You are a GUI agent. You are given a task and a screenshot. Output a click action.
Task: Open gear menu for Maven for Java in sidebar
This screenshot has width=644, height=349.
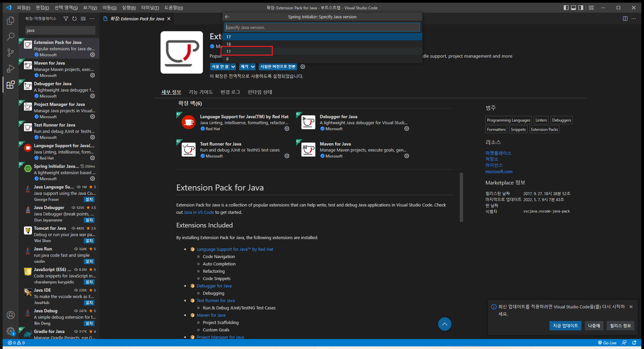(92, 75)
